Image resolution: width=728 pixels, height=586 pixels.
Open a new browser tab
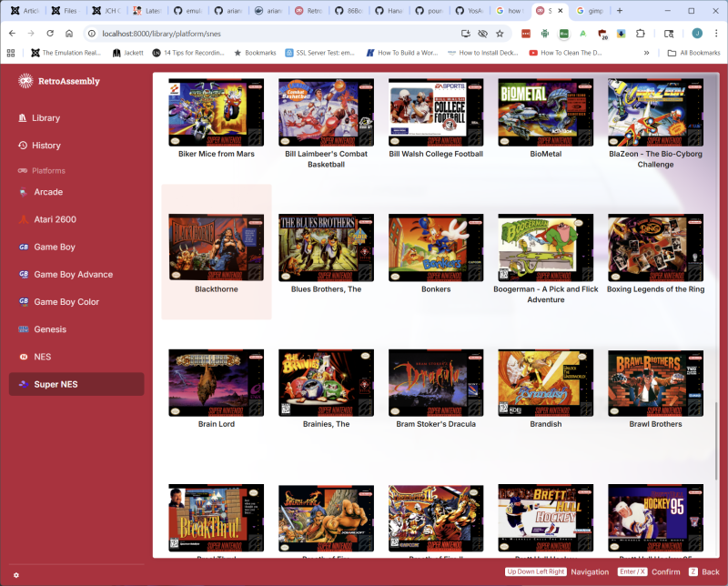[620, 11]
